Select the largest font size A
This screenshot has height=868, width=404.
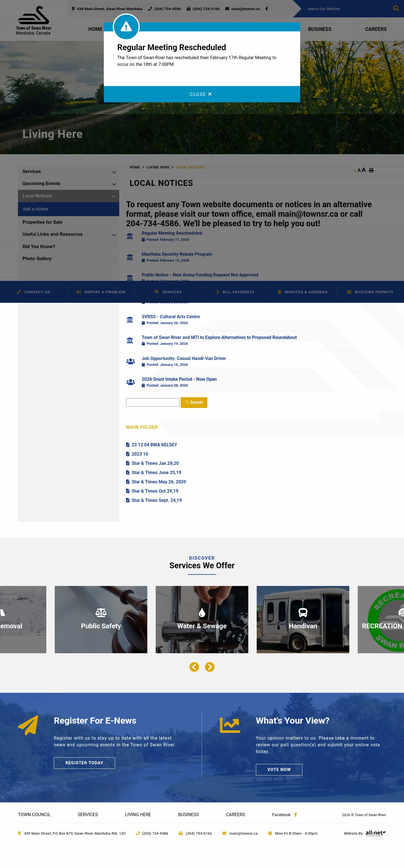tap(364, 170)
